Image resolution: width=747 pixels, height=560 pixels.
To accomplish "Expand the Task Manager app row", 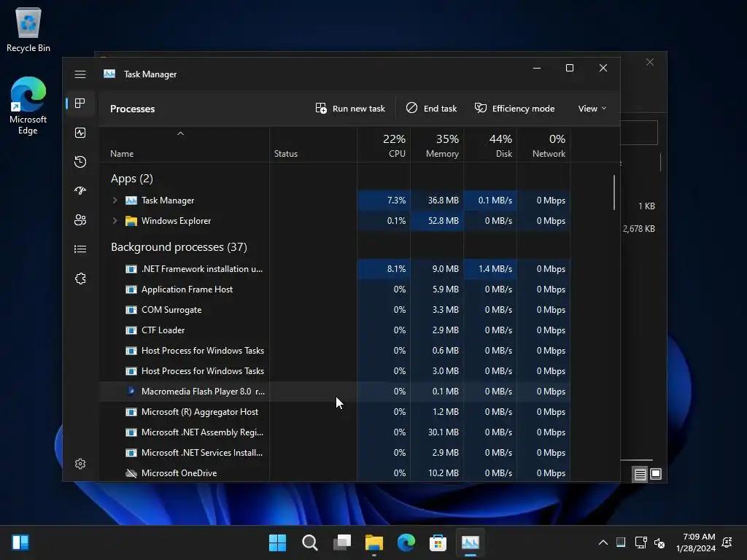I will coord(115,201).
